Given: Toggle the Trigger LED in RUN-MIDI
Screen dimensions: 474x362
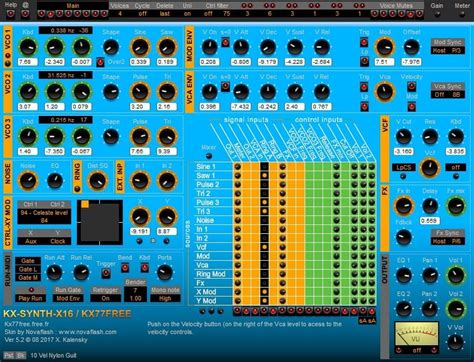Looking at the screenshot, I should coord(106,273).
